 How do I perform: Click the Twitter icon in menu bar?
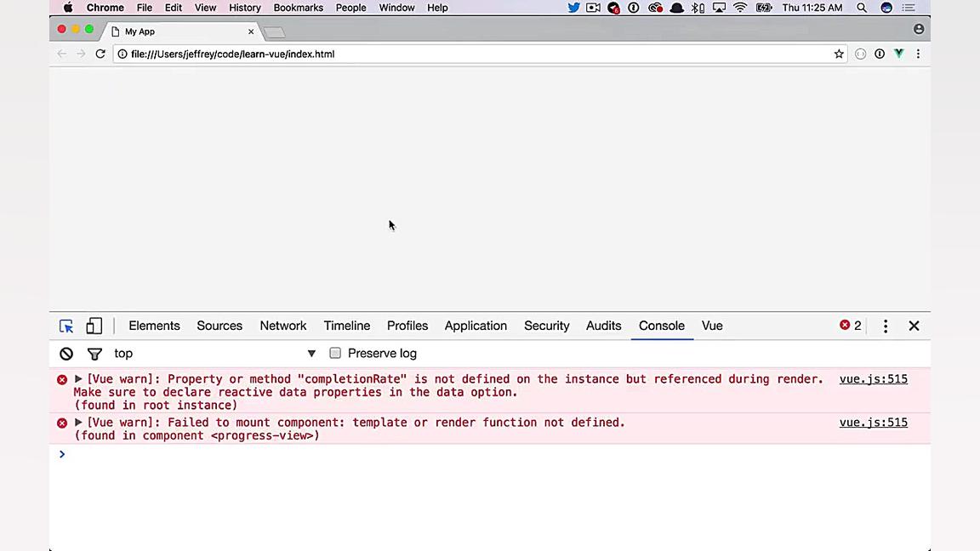point(573,9)
